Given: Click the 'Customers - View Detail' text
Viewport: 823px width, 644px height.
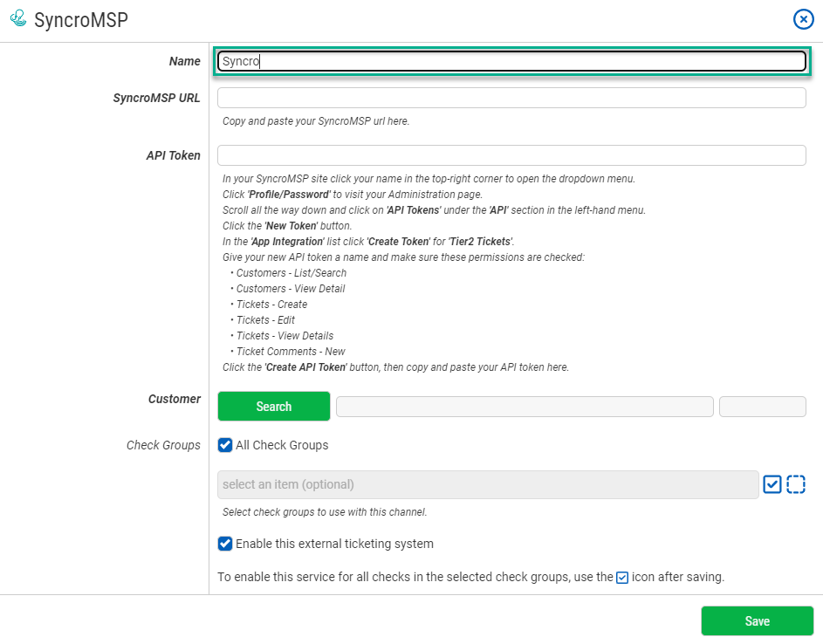Looking at the screenshot, I should (x=291, y=289).
